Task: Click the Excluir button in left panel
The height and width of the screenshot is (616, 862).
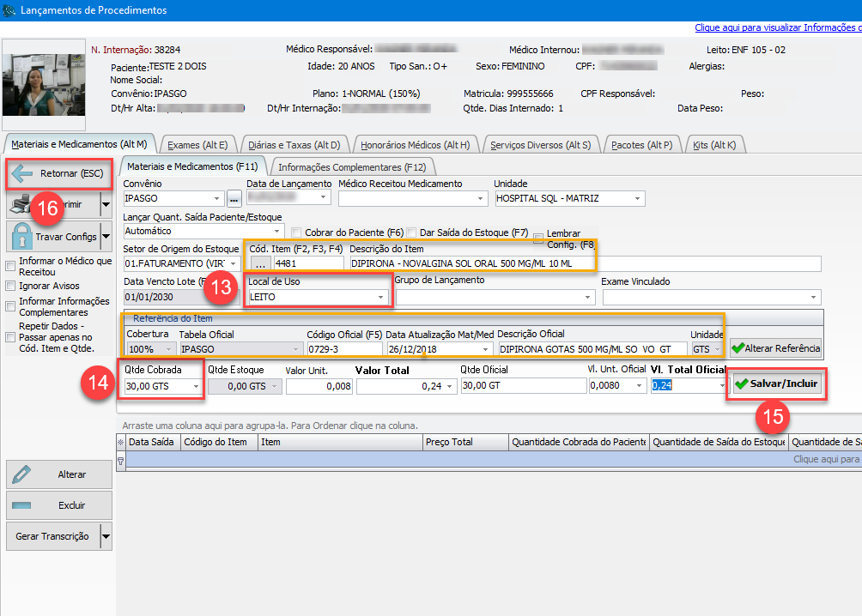Action: coord(59,505)
